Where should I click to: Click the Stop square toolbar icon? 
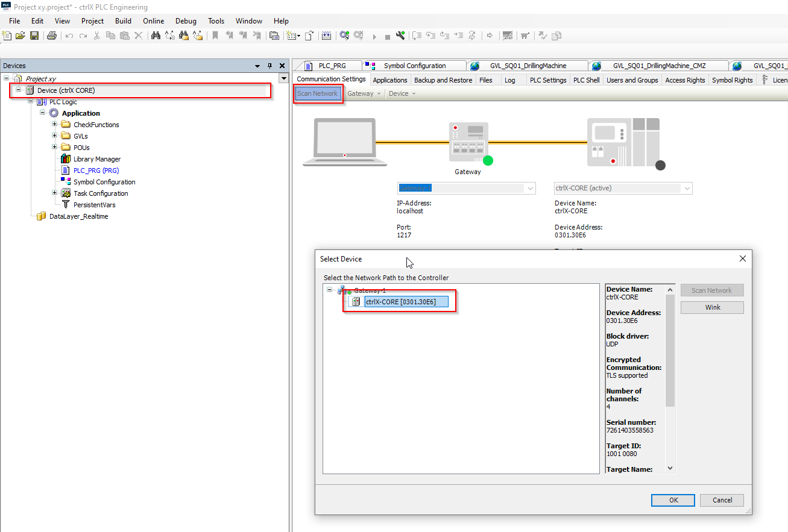pos(387,36)
